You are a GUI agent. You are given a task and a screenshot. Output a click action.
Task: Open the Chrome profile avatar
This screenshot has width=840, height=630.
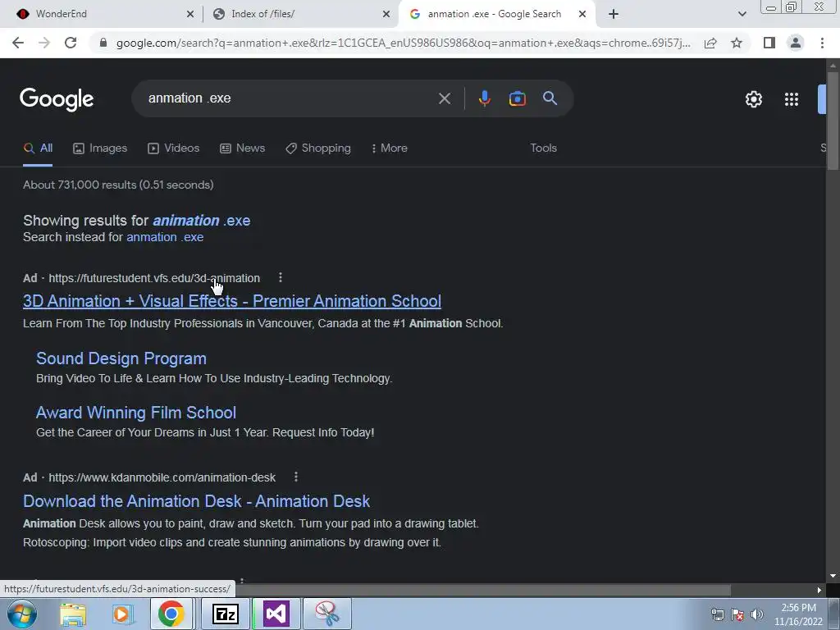[x=796, y=43]
